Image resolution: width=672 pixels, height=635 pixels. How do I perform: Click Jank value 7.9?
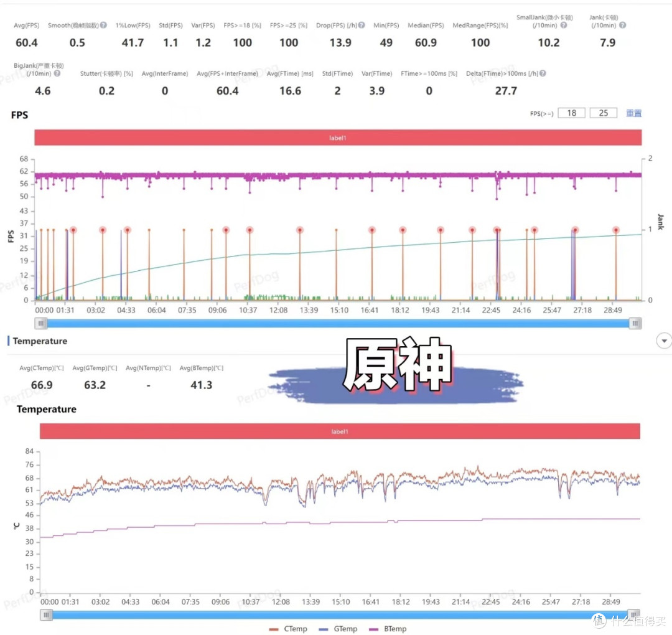[608, 43]
